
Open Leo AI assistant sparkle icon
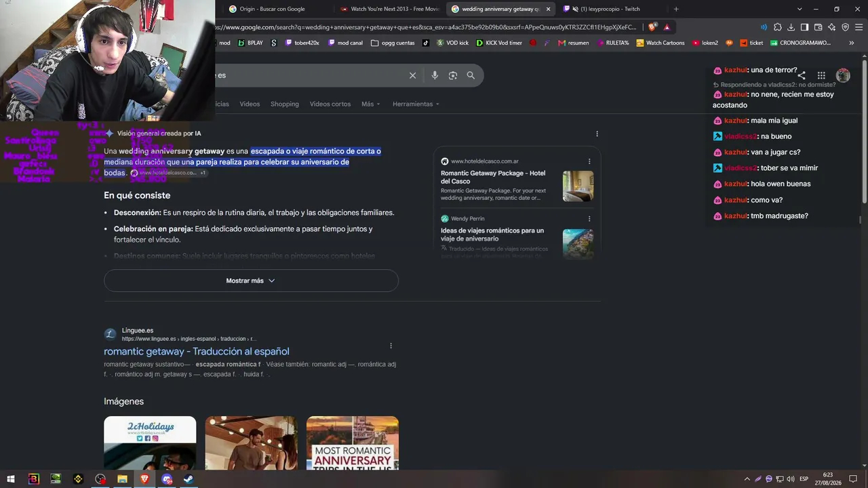click(831, 27)
